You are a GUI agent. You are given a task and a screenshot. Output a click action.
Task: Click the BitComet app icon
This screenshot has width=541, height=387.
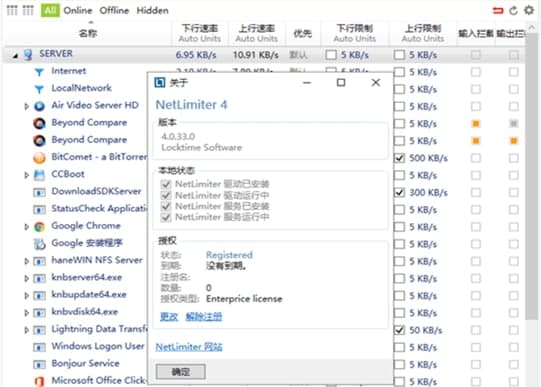pyautogui.click(x=39, y=158)
